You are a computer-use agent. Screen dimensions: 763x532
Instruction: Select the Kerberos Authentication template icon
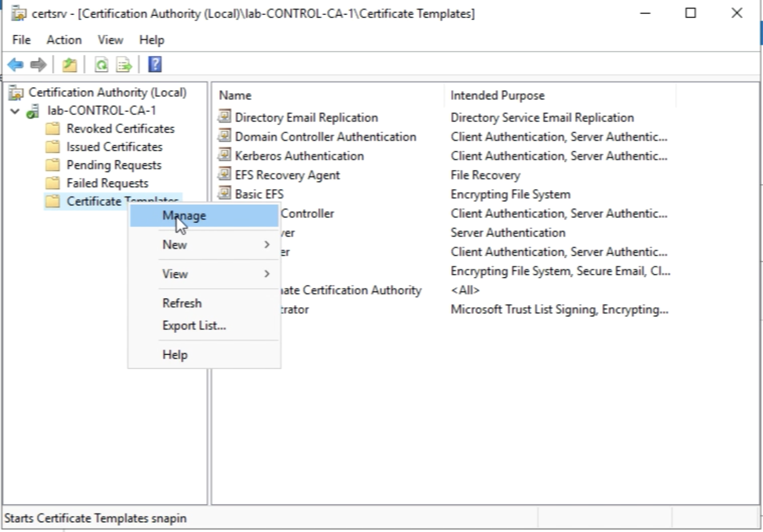224,155
